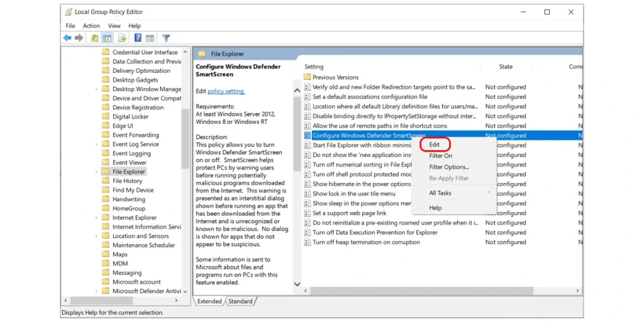The width and height of the screenshot is (644, 322).
Task: Select the MDM tree item
Action: click(x=120, y=264)
